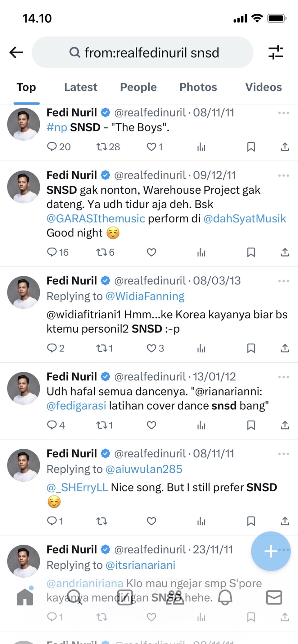Like the tweet replying to @WidiaFanning
The width and height of the screenshot is (298, 644).
pyautogui.click(x=151, y=348)
